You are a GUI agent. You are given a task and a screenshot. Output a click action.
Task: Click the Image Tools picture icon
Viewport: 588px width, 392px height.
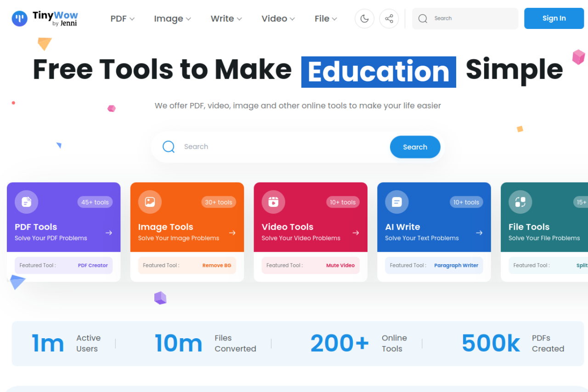[150, 202]
